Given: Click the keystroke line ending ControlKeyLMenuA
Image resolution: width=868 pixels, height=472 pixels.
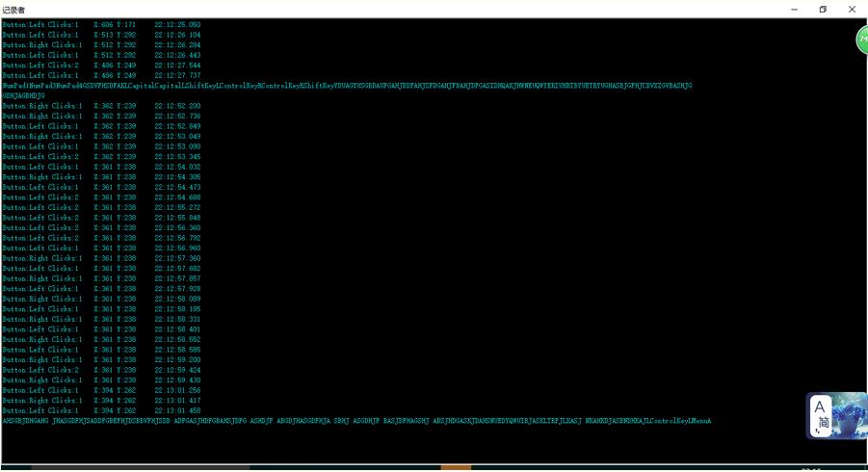Looking at the screenshot, I should (356, 421).
